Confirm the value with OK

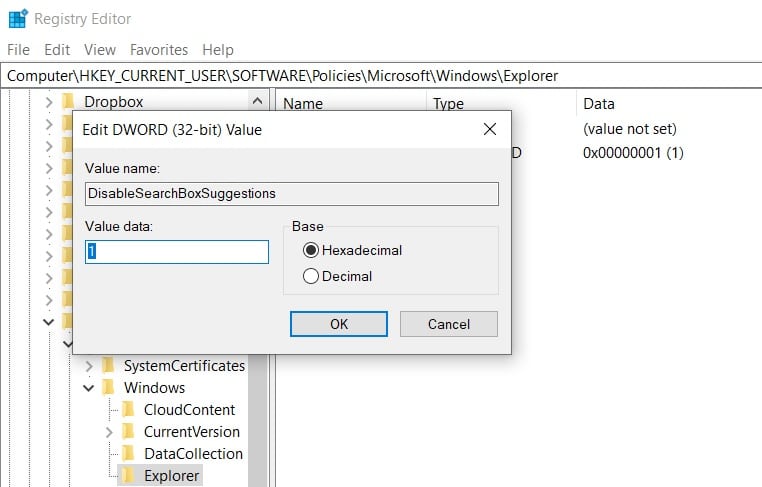[339, 324]
